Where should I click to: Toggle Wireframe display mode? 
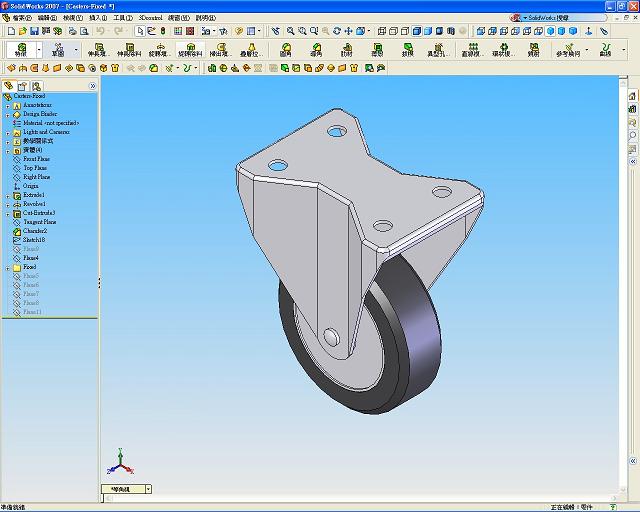pyautogui.click(x=382, y=31)
